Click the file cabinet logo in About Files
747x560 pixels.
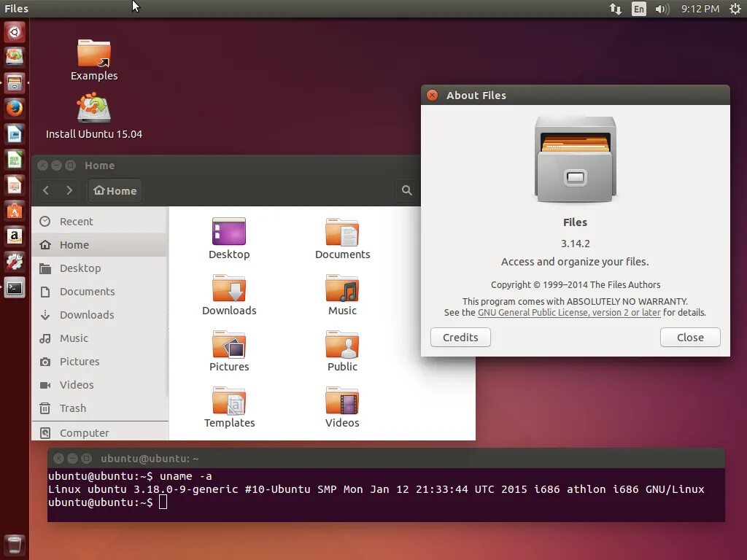(x=575, y=159)
